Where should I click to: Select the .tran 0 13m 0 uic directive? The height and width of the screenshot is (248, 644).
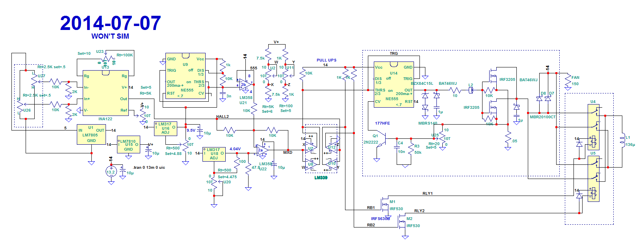pyautogui.click(x=149, y=168)
